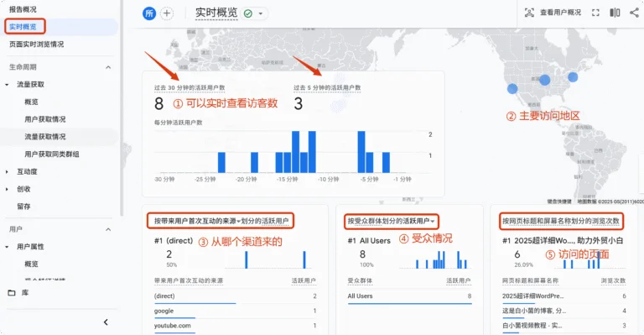Click 过去 5 分钟的活跃用户数 label

pos(327,87)
